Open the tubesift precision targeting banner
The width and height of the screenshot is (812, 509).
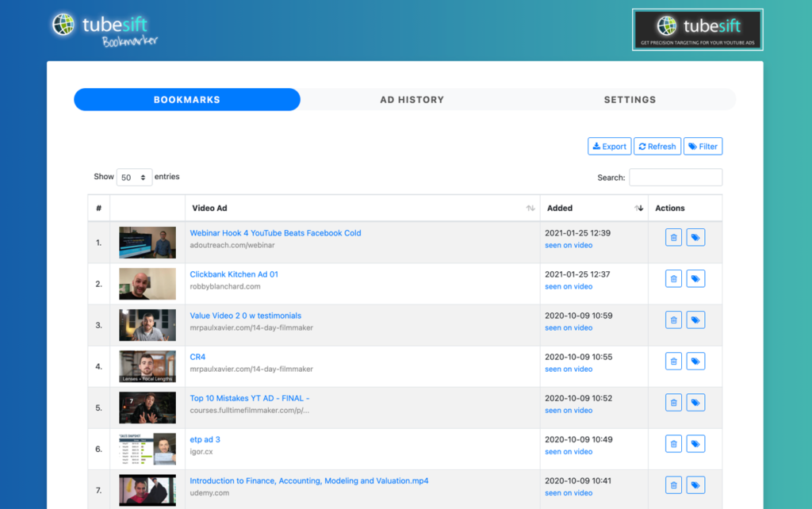click(x=698, y=29)
